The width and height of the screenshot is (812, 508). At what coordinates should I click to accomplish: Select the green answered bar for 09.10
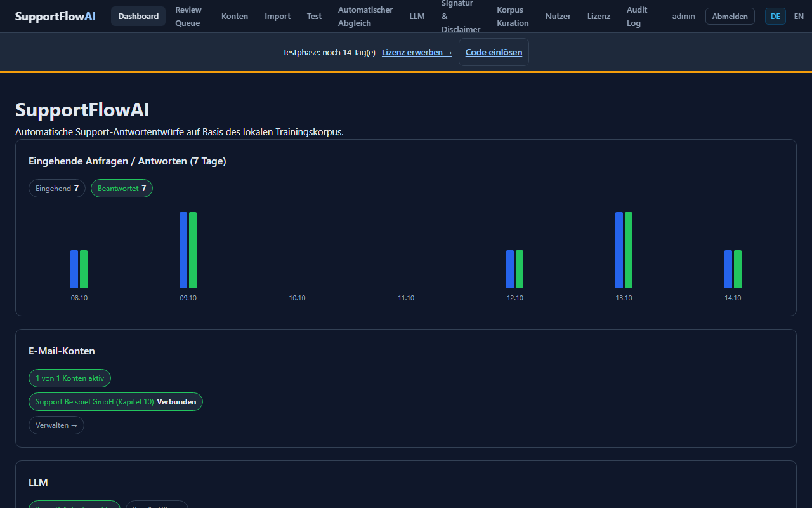[x=193, y=250]
